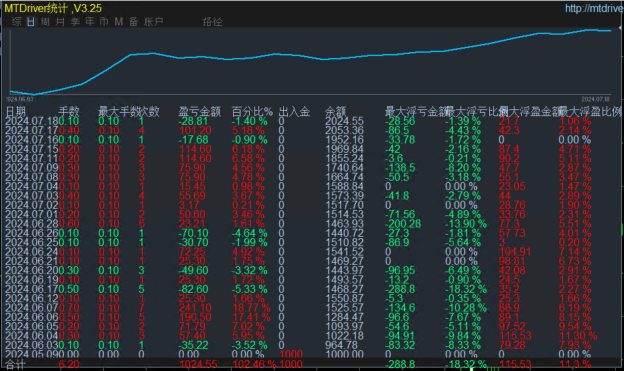Click the 7 trades count in 2024.06.07 row
Image resolution: width=624 pixels, height=371 pixels.
(x=141, y=308)
